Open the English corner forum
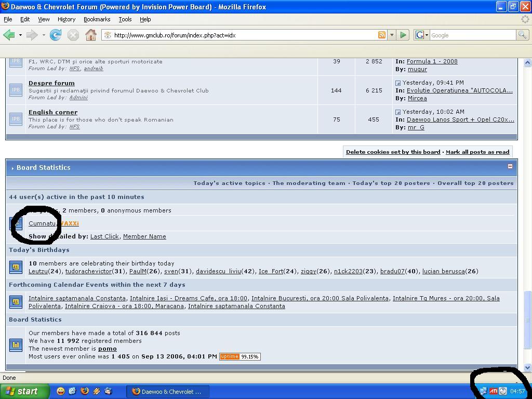This screenshot has width=532, height=399. [53, 112]
